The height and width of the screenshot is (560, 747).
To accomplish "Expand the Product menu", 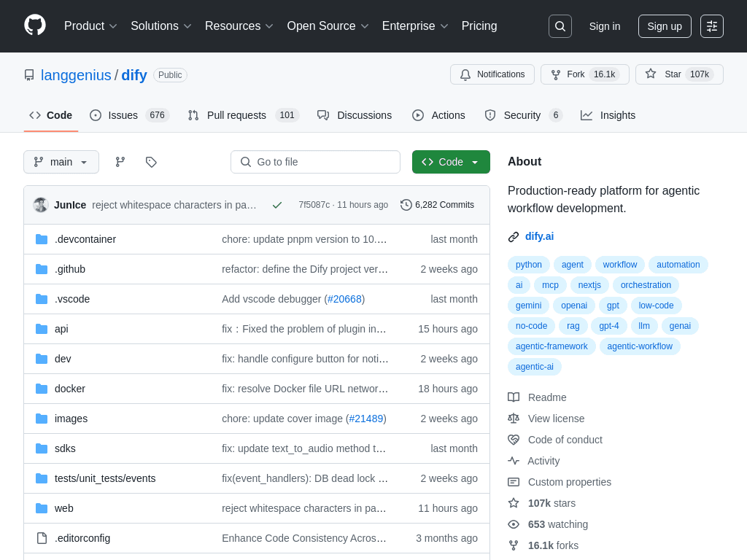I will point(90,26).
